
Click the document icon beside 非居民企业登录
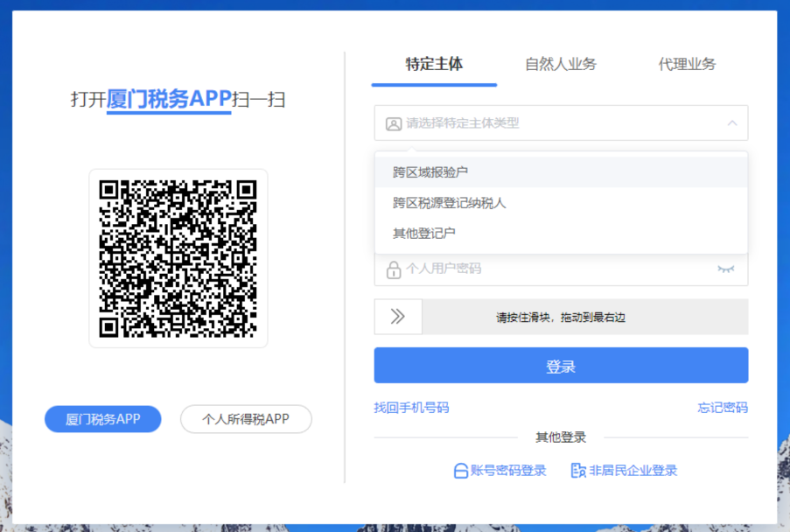[578, 471]
